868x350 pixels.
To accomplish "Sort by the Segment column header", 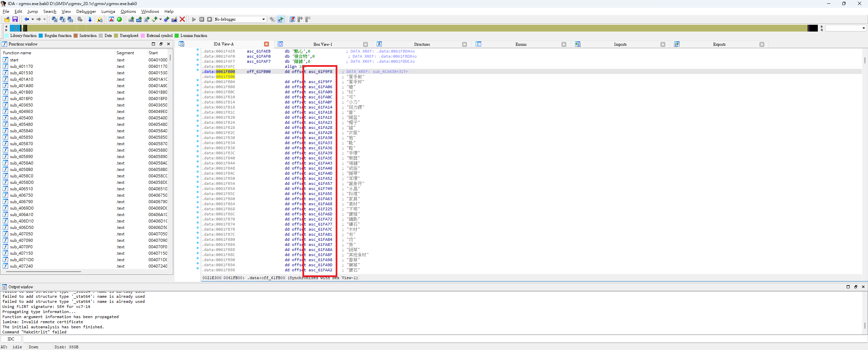I will (x=131, y=53).
